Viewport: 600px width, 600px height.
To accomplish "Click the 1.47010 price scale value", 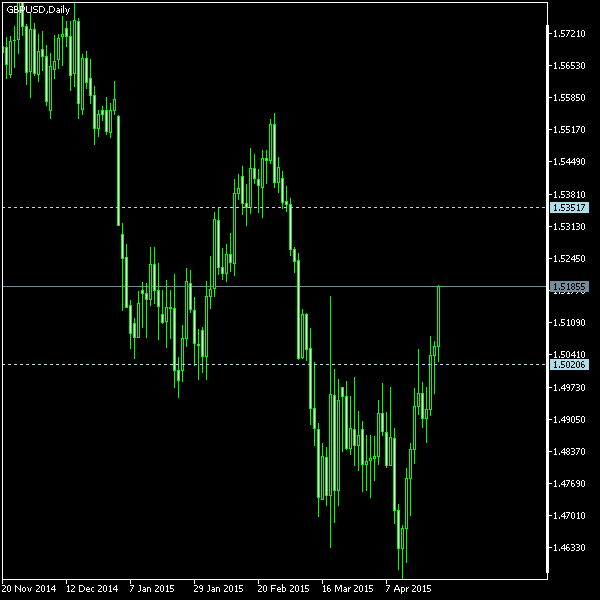I will [x=569, y=516].
